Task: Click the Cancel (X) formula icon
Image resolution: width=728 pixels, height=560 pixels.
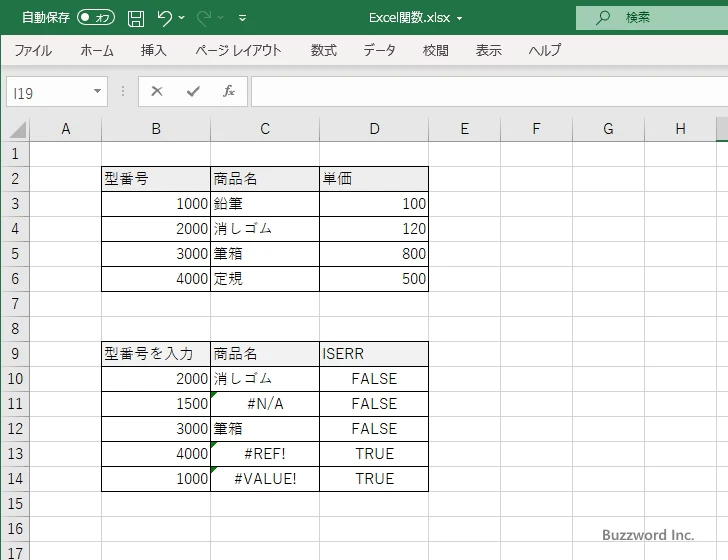Action: pyautogui.click(x=157, y=91)
